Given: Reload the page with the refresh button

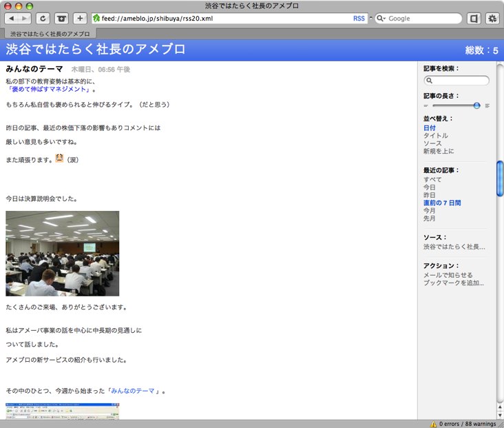Looking at the screenshot, I should coord(43,19).
